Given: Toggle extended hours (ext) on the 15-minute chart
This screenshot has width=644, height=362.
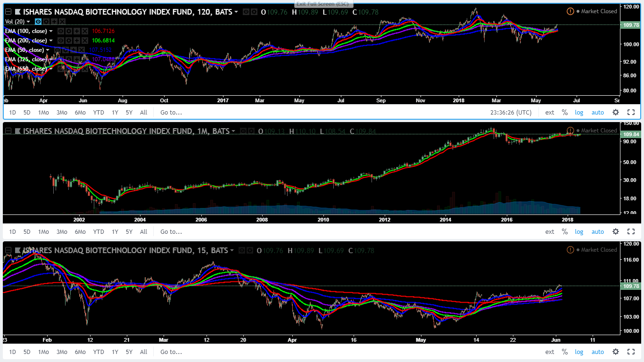Looking at the screenshot, I should 550,352.
